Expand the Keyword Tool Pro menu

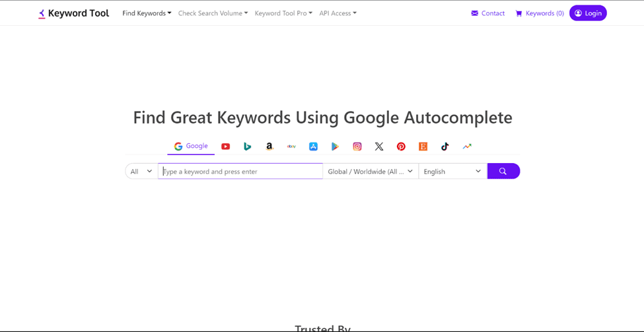pyautogui.click(x=284, y=13)
